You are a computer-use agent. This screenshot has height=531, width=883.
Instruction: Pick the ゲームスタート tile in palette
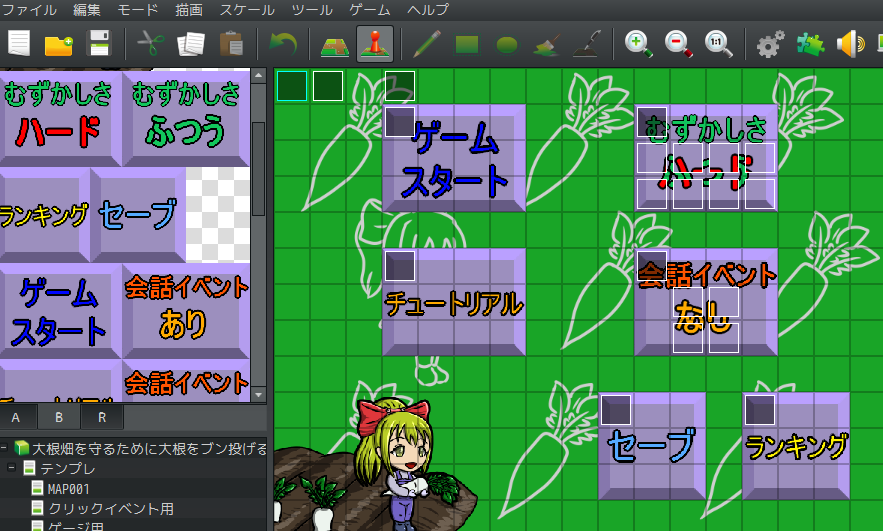click(60, 311)
